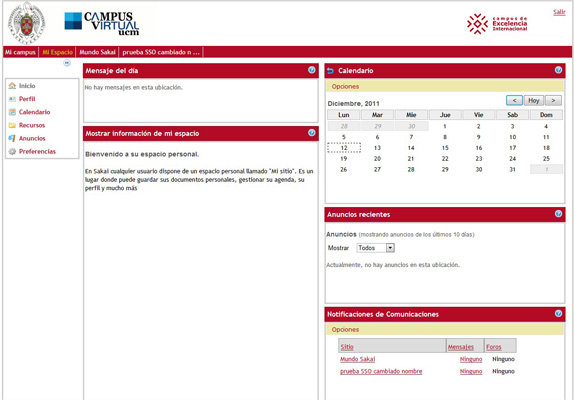Select day 31 in the calendar

coord(512,169)
